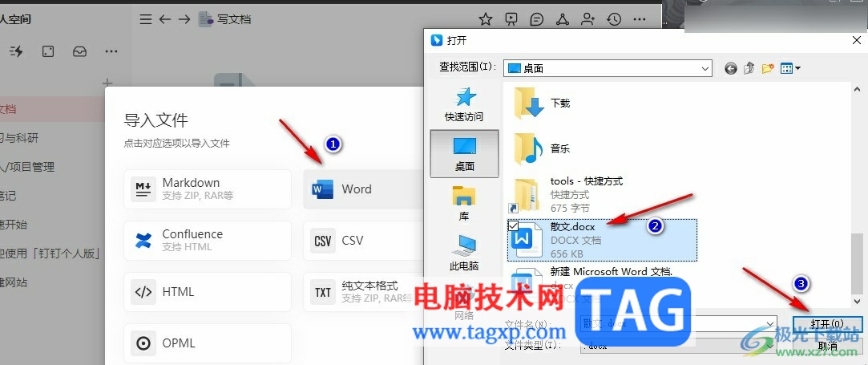Add collaborator with person-plus icon
Screen dimensions: 868x365
click(x=588, y=19)
